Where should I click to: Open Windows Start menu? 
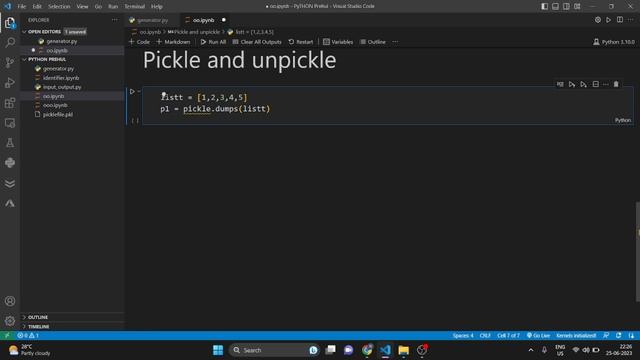218,350
